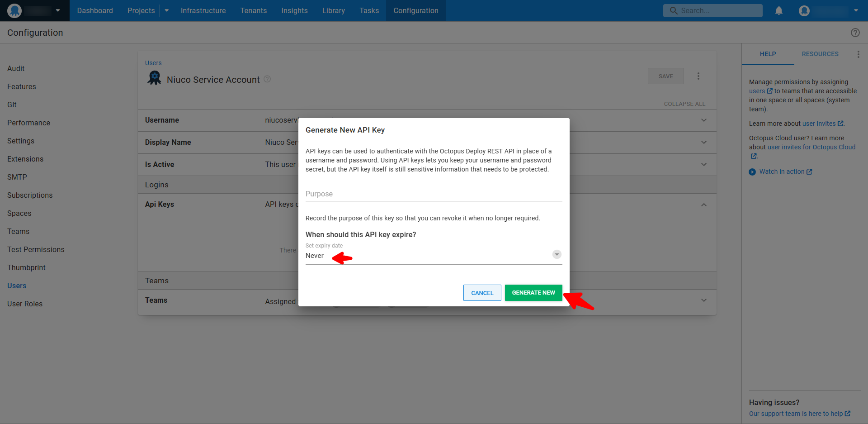Click the Niuco Service Account avatar icon
The image size is (868, 424).
[155, 78]
